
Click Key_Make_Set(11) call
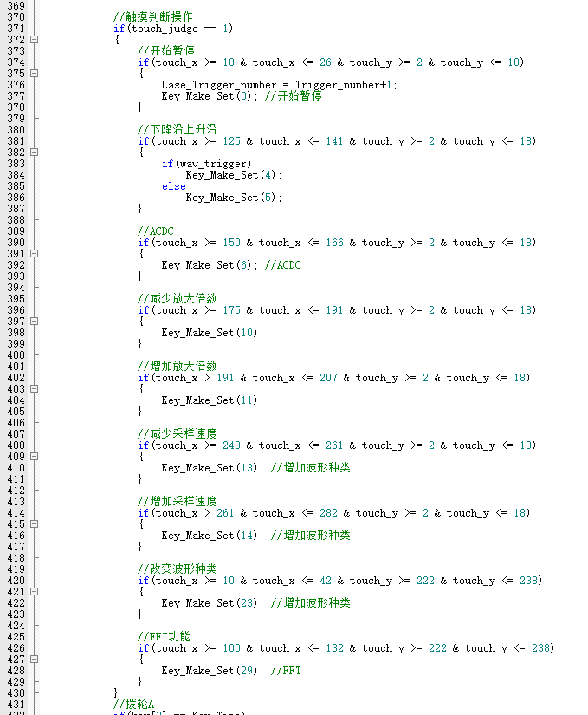(213, 400)
